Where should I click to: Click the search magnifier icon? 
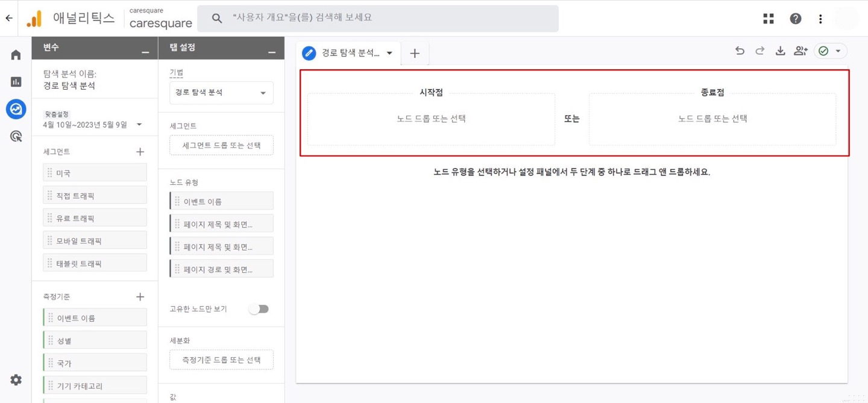[x=217, y=19]
